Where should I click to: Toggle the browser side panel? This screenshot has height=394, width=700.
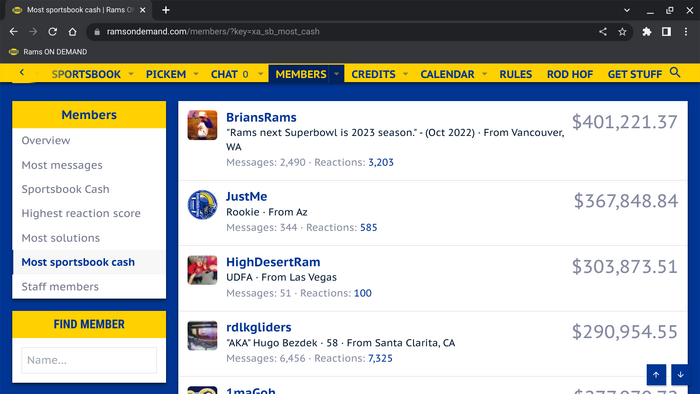pos(666,32)
